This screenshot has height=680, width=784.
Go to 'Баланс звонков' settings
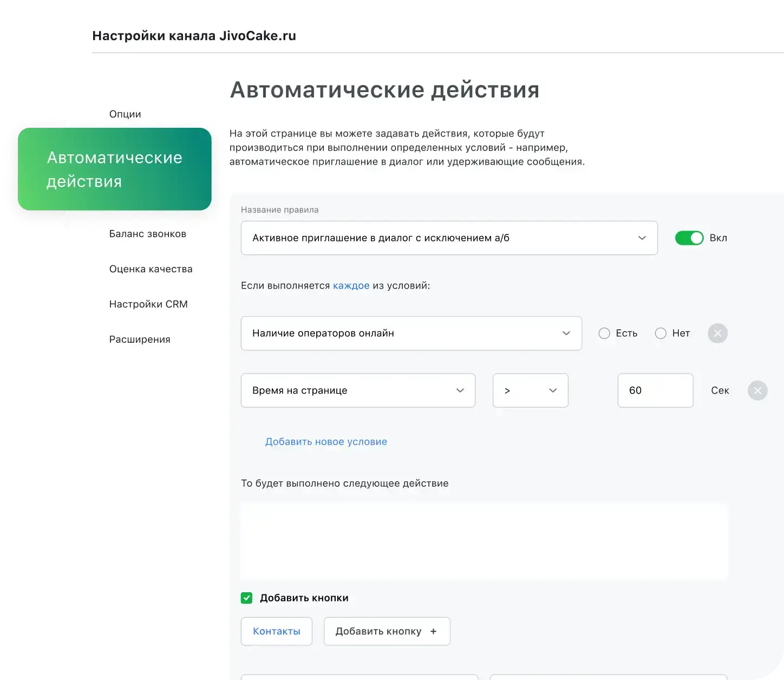click(147, 233)
